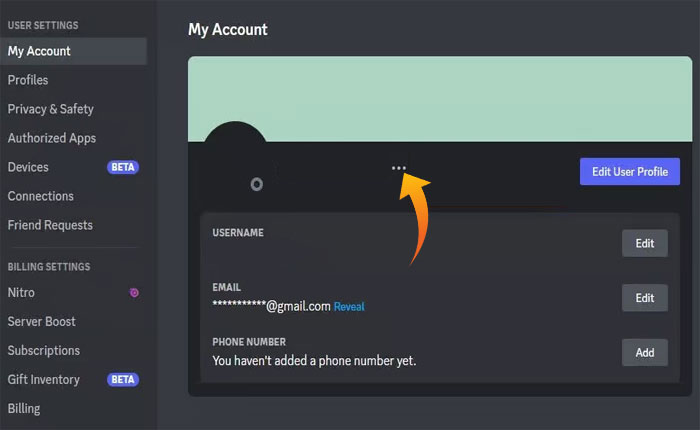Edit the username field
The height and width of the screenshot is (430, 700).
pyautogui.click(x=644, y=243)
